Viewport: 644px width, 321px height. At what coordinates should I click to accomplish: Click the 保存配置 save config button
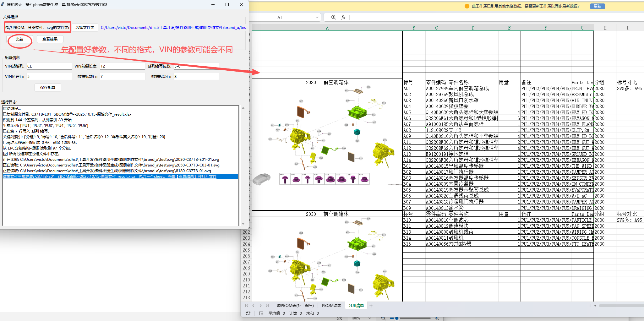[x=48, y=88]
